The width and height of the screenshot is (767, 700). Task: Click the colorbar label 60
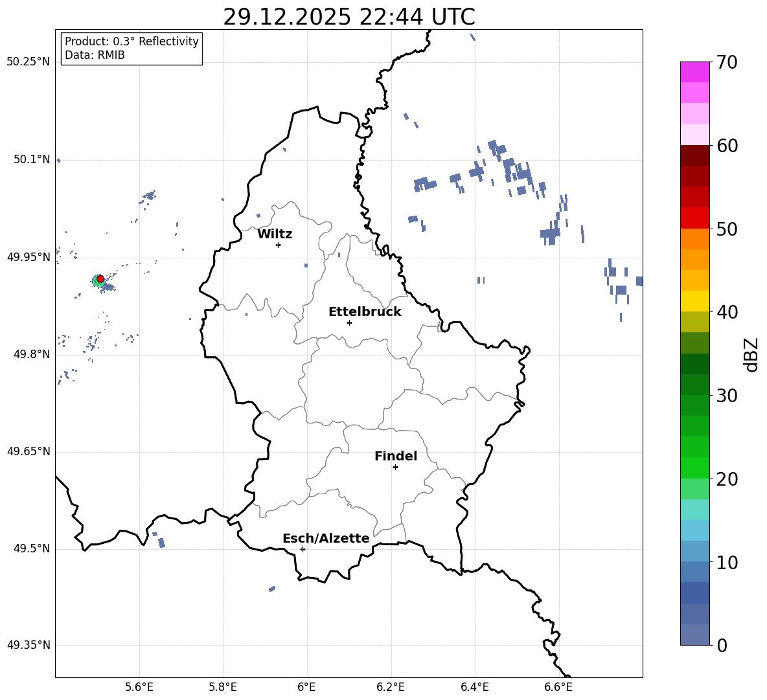click(727, 146)
